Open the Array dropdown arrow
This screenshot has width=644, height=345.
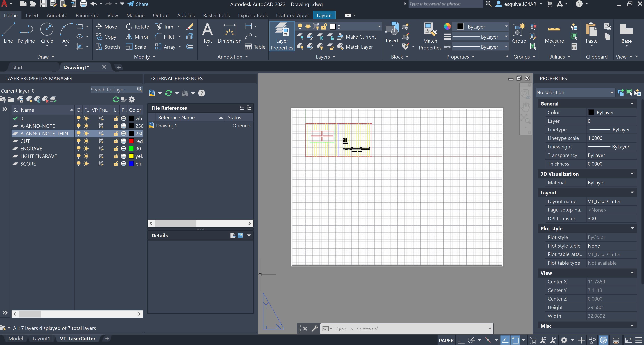tap(180, 47)
